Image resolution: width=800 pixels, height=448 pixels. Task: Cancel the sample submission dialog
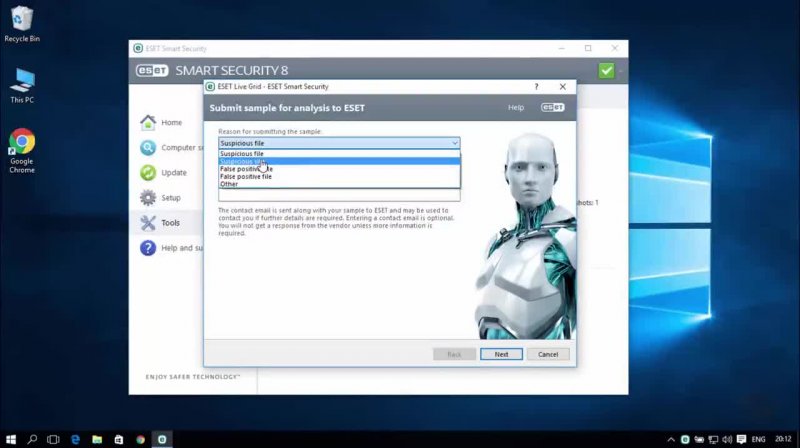pos(548,354)
